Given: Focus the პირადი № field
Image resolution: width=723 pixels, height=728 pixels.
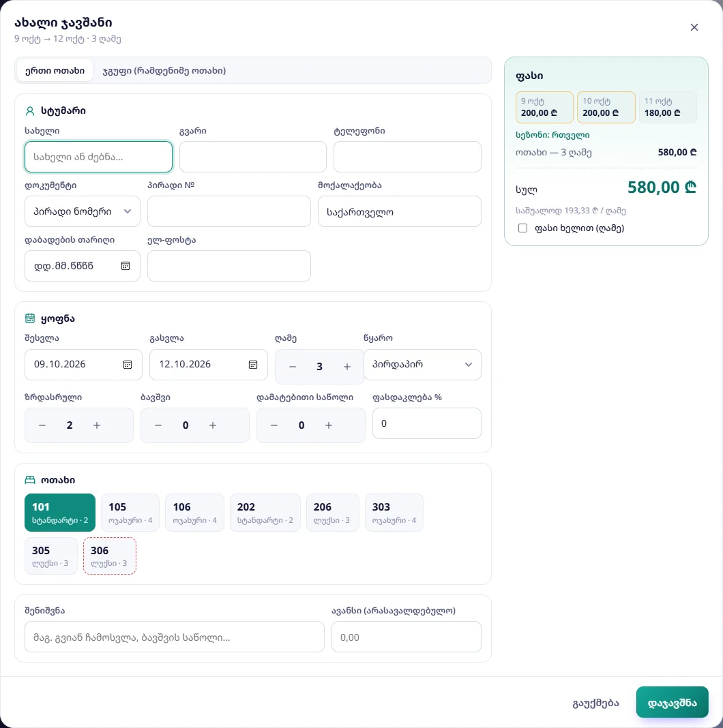Looking at the screenshot, I should tap(229, 212).
